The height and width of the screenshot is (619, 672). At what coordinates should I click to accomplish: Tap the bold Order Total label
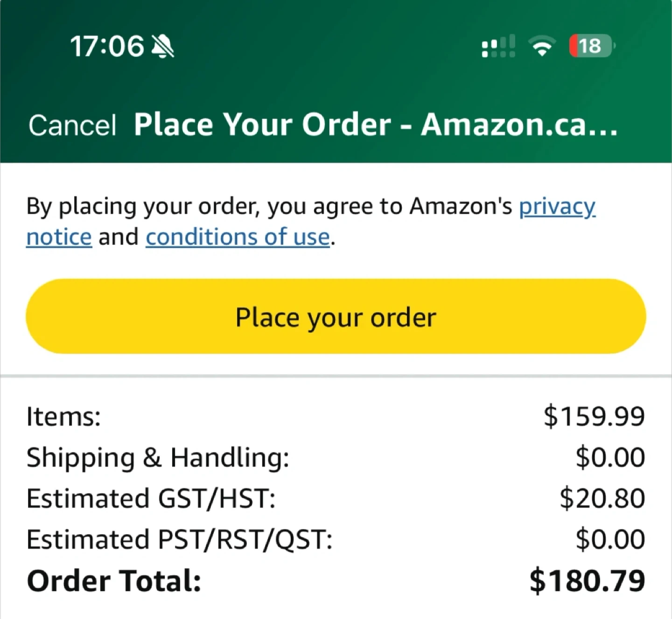coord(114,581)
